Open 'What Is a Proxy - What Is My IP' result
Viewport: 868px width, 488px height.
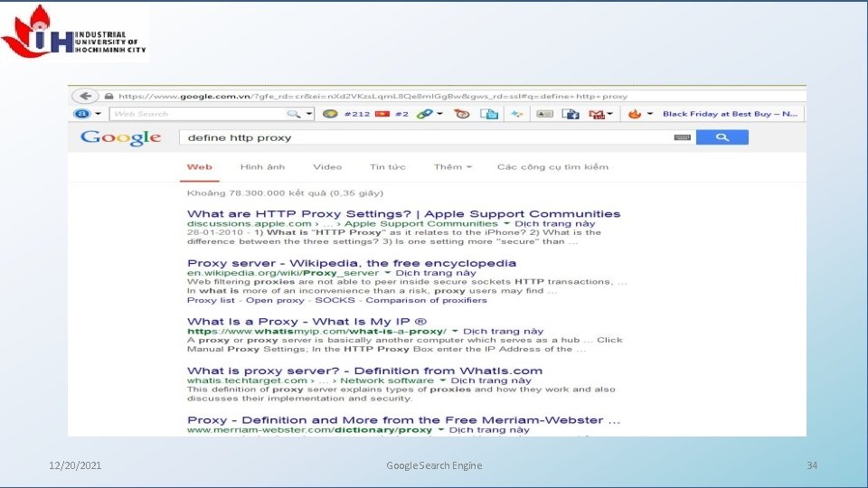click(307, 322)
